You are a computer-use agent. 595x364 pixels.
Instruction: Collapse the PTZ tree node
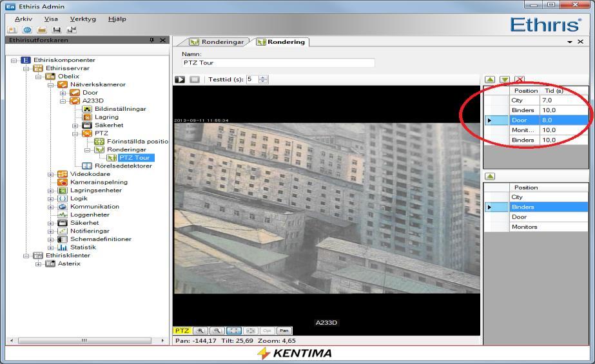pyautogui.click(x=75, y=133)
